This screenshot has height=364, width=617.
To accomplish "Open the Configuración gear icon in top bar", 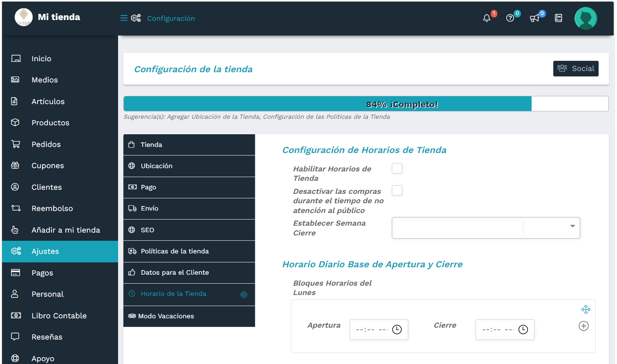I will point(136,18).
